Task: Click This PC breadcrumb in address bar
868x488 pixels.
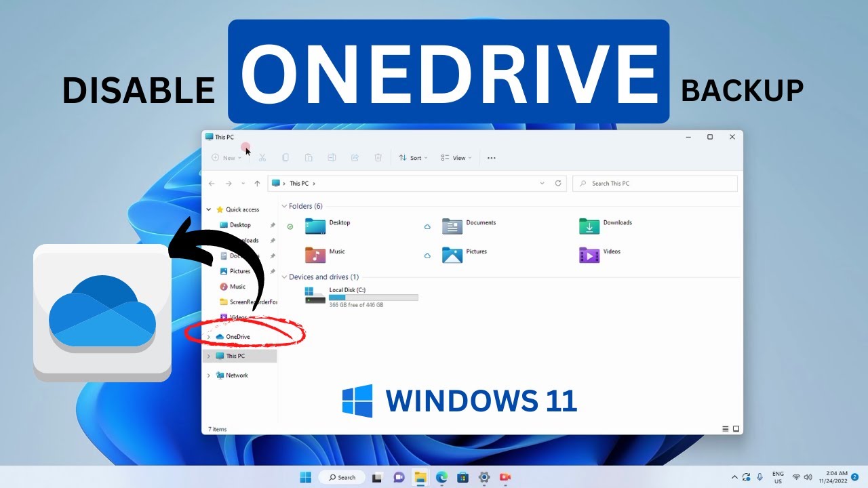Action: (x=299, y=183)
